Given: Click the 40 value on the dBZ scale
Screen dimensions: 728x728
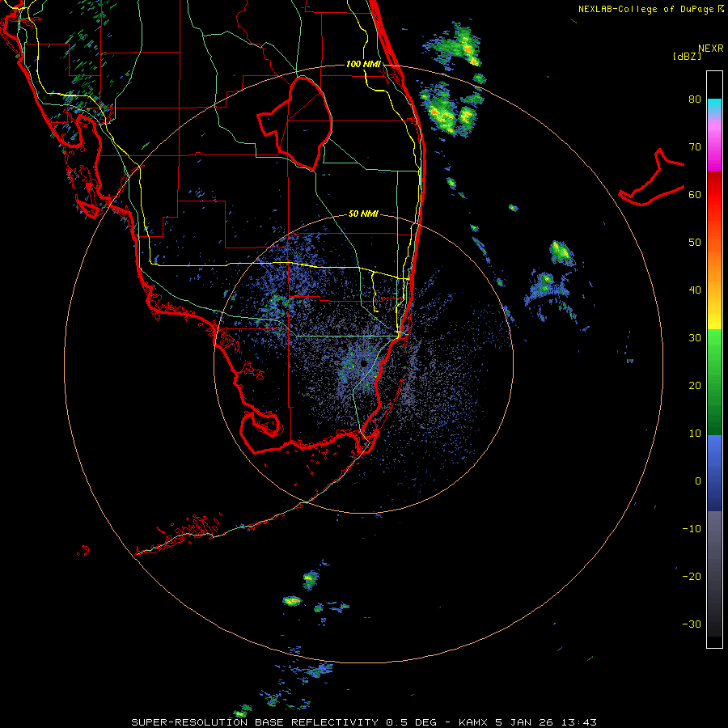Looking at the screenshot, I should 695,290.
